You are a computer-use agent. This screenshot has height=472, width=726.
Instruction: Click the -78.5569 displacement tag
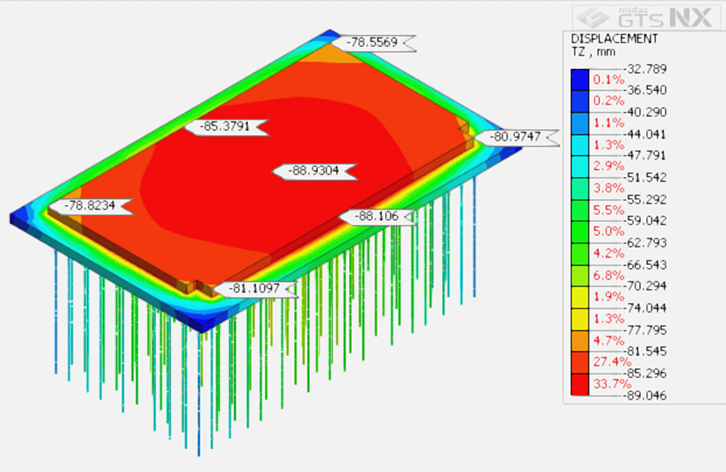(374, 43)
